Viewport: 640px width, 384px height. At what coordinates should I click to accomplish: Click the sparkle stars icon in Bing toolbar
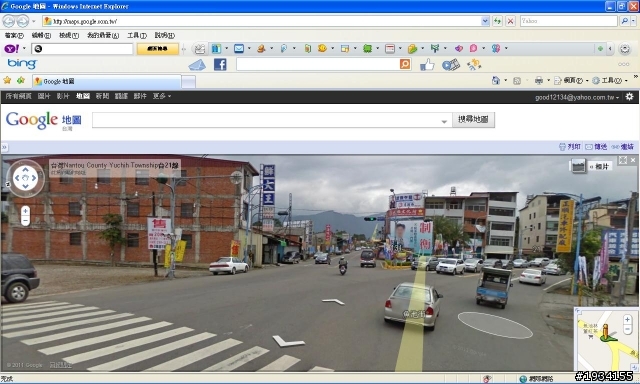pos(474,64)
